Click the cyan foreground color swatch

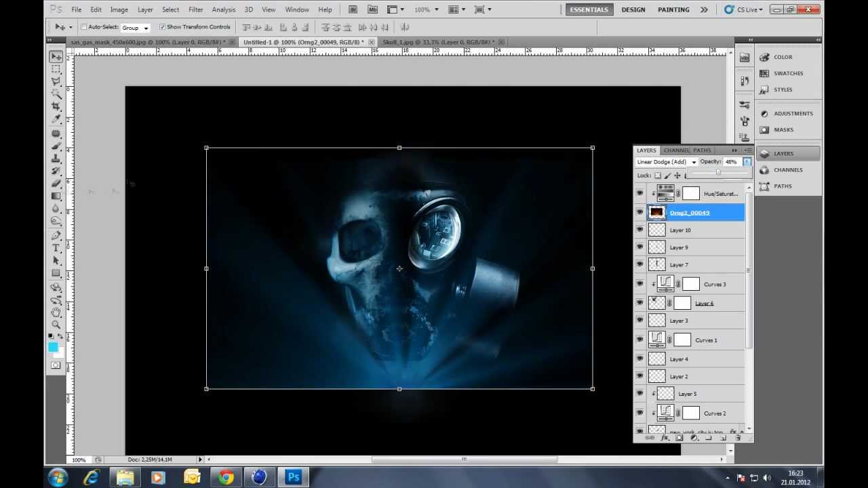pyautogui.click(x=53, y=347)
